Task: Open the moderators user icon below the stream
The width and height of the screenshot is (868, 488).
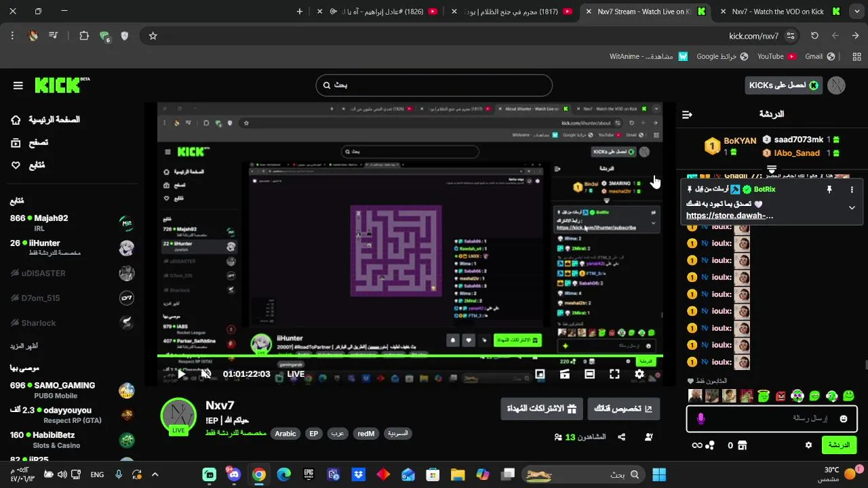Action: (648, 437)
